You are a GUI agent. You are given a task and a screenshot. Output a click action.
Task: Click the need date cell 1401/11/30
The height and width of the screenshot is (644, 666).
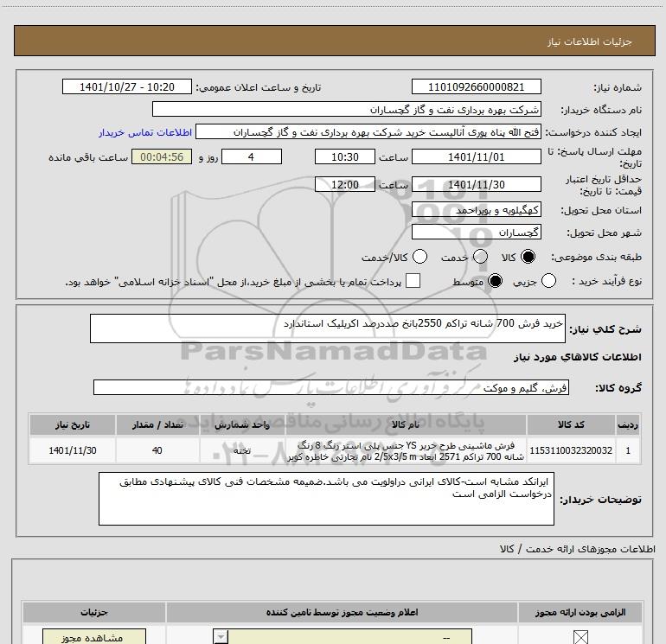tap(72, 450)
